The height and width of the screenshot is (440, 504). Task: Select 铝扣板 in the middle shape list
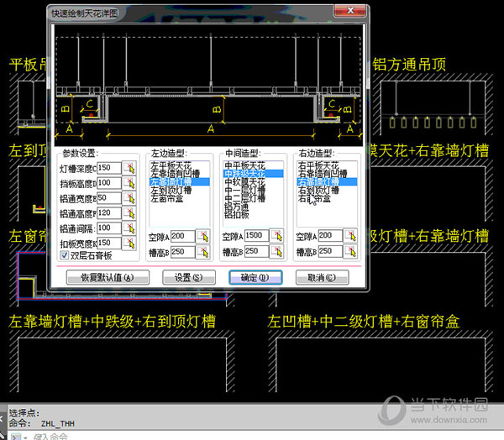pyautogui.click(x=254, y=215)
